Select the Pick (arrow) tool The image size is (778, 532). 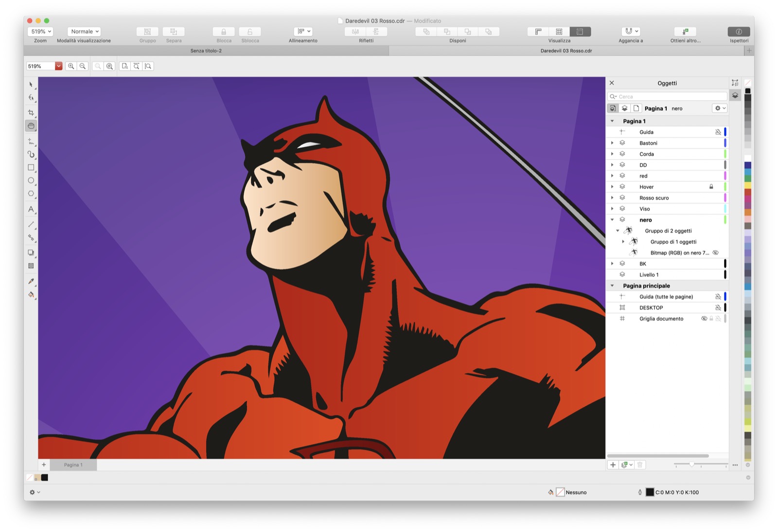tap(31, 85)
